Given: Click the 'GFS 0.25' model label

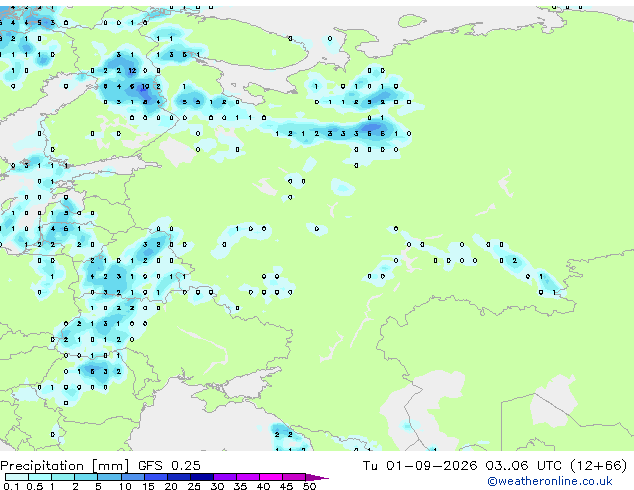Looking at the screenshot, I should (x=169, y=466).
